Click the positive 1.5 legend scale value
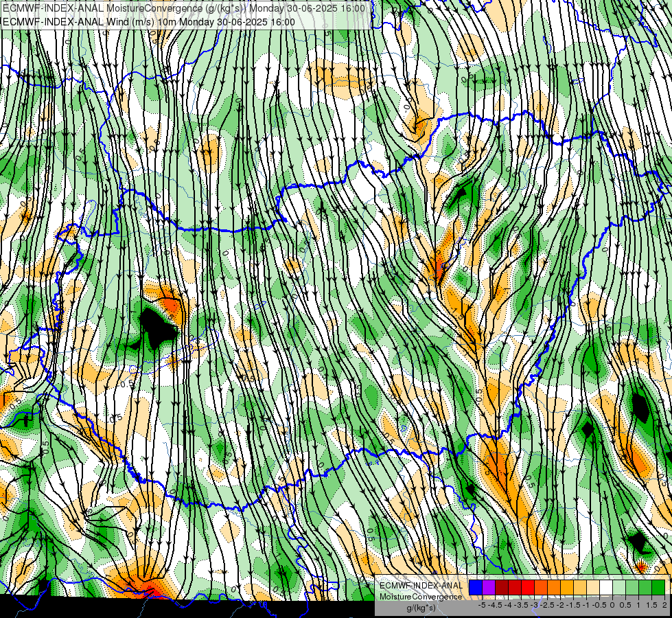This screenshot has width=672, height=618. click(x=651, y=605)
